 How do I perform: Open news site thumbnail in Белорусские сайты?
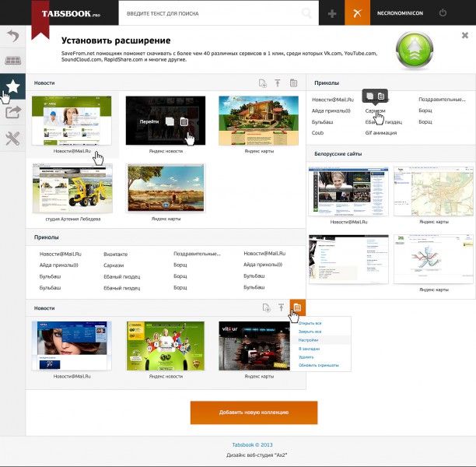point(348,191)
